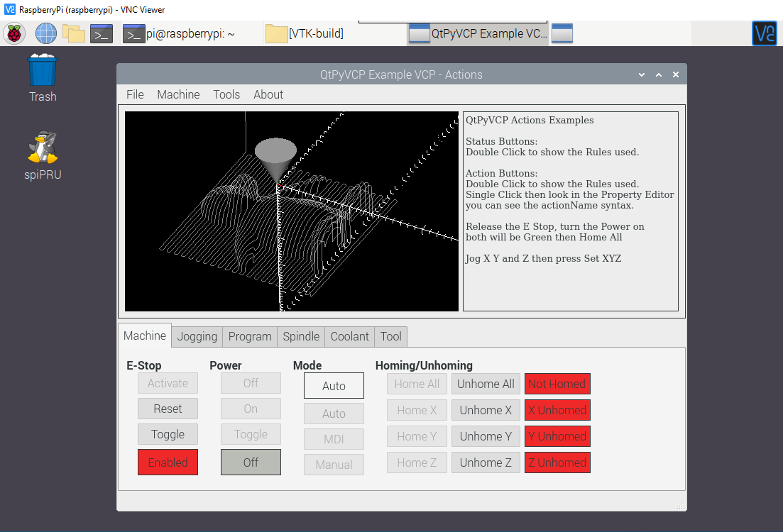Click the Home X button

click(x=417, y=410)
